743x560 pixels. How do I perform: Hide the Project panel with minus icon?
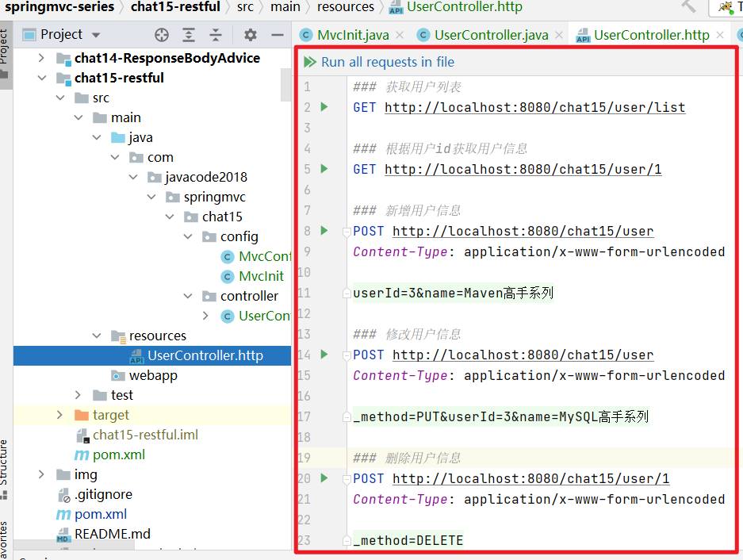(x=278, y=35)
